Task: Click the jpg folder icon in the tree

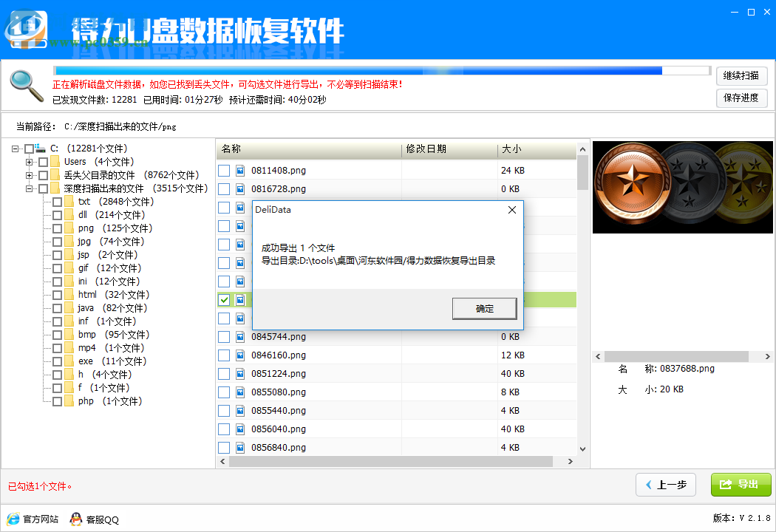Action: 70,241
